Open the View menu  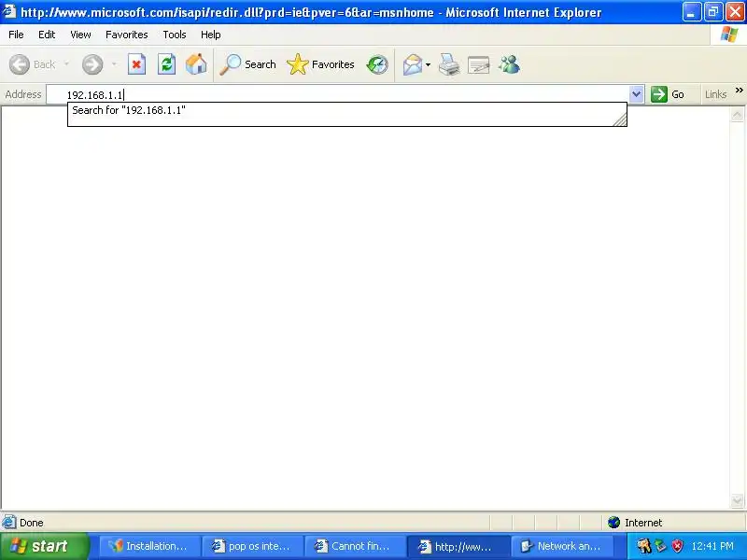(80, 35)
